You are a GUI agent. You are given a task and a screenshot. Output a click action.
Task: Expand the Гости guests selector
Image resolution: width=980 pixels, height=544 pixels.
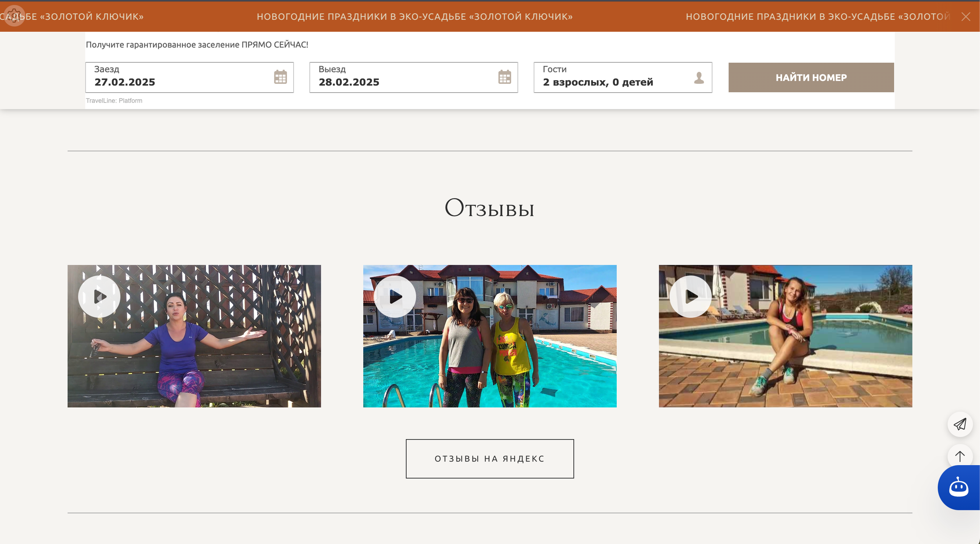click(x=612, y=78)
